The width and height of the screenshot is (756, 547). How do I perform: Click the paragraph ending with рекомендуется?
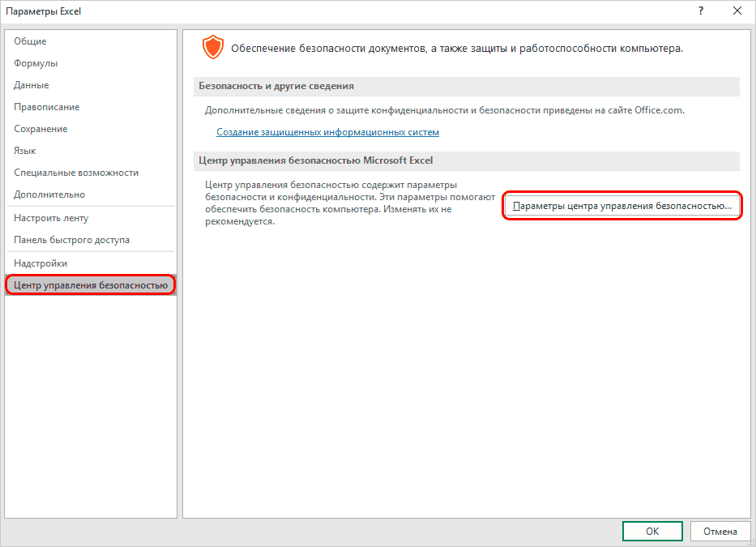coord(350,203)
